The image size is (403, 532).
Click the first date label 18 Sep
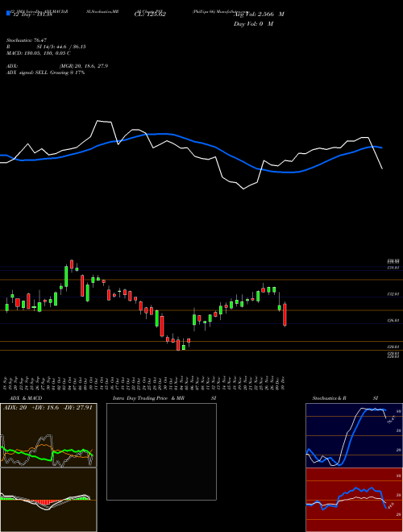pyautogui.click(x=6, y=383)
